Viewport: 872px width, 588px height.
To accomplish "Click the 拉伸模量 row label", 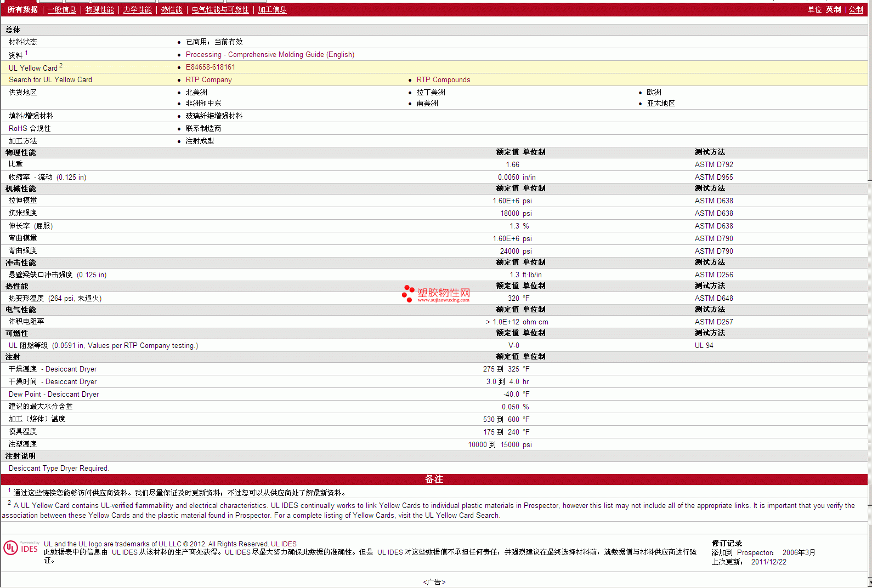I will coord(23,201).
